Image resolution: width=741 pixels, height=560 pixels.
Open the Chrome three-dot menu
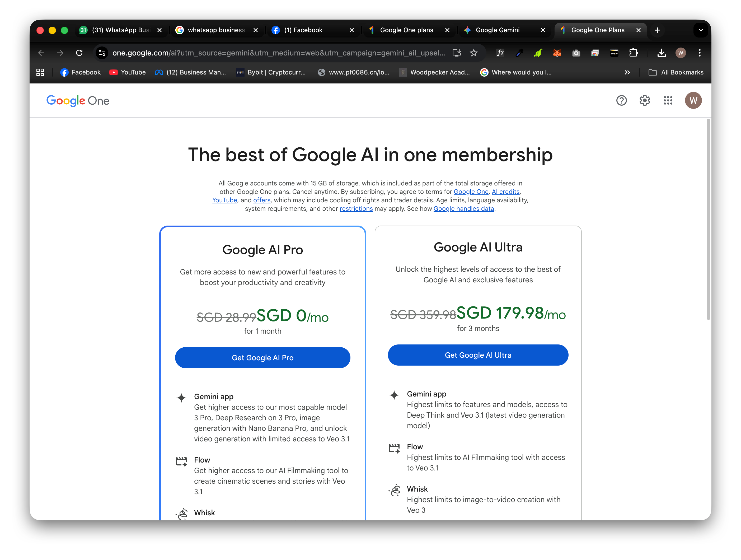(x=700, y=53)
